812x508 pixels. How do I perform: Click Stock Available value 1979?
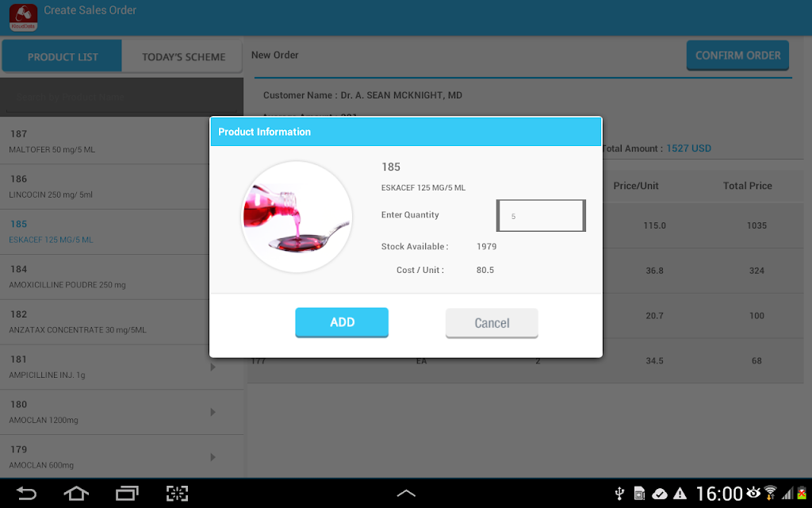(x=486, y=247)
